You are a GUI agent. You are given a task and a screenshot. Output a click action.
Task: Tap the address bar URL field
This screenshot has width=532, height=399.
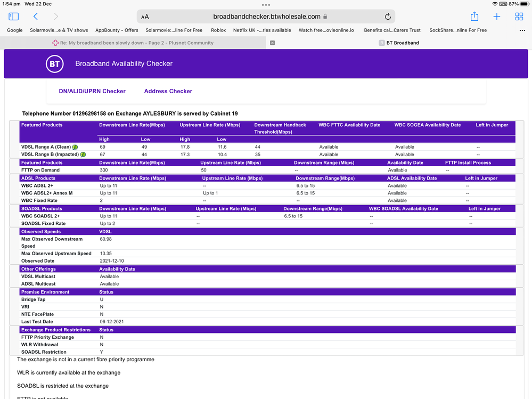click(266, 17)
